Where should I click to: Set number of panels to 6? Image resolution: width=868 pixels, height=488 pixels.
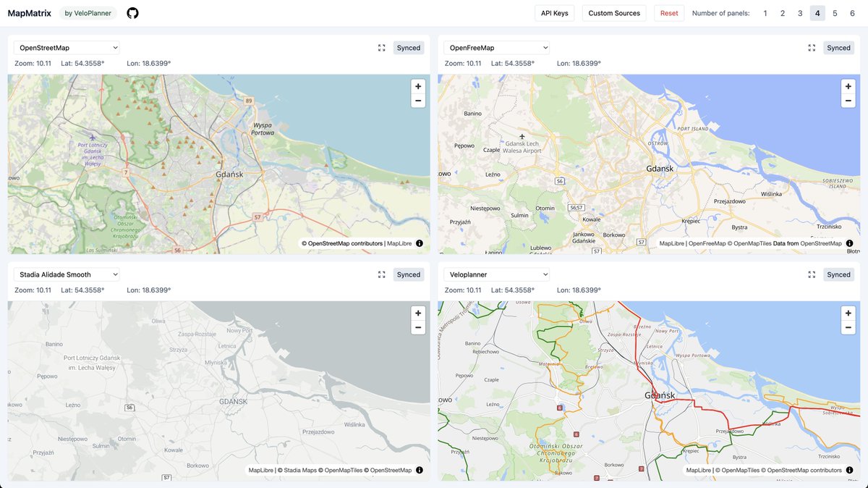(852, 13)
